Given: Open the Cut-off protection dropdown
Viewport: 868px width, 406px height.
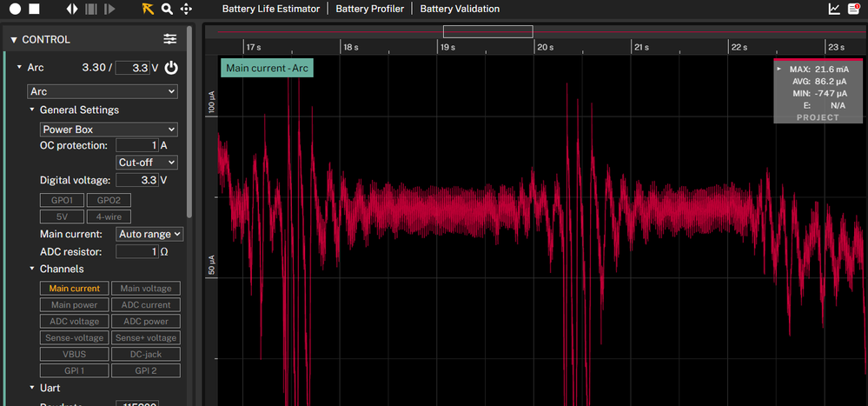Looking at the screenshot, I should click(147, 163).
